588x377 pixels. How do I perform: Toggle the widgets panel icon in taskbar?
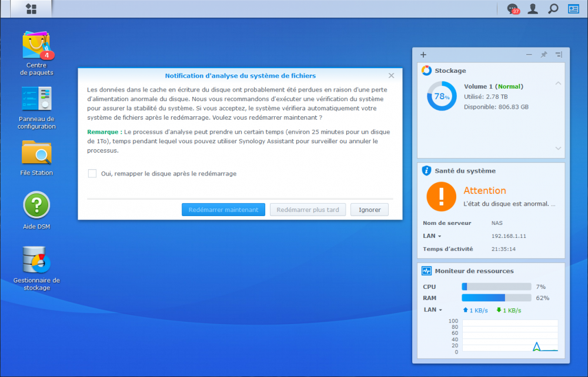pyautogui.click(x=573, y=9)
